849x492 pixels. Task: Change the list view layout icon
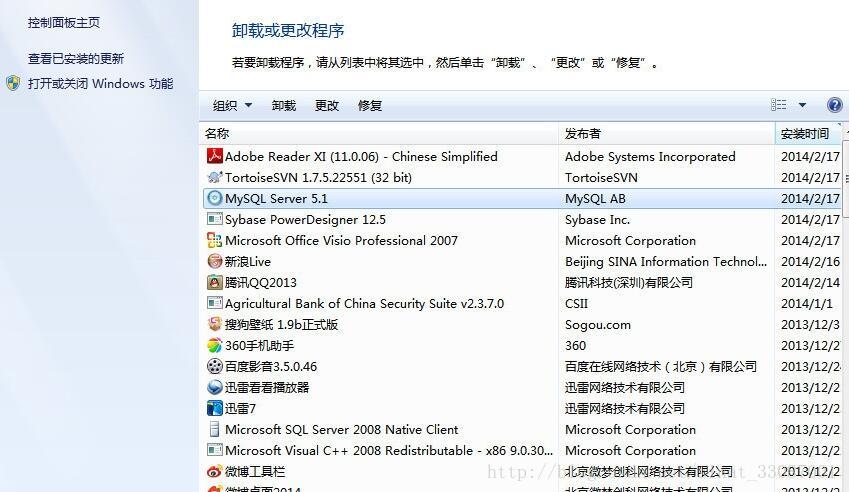pyautogui.click(x=779, y=105)
